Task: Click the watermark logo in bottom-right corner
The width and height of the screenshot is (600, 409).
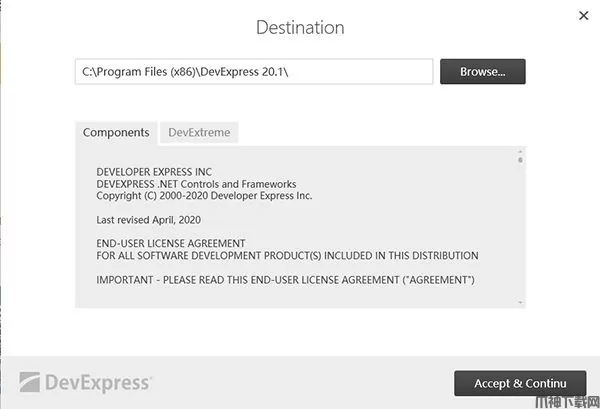Action: (563, 400)
